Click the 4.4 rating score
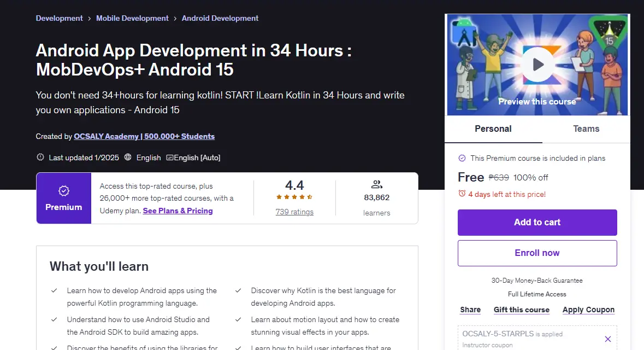Viewport: 644px width, 350px height. click(294, 185)
